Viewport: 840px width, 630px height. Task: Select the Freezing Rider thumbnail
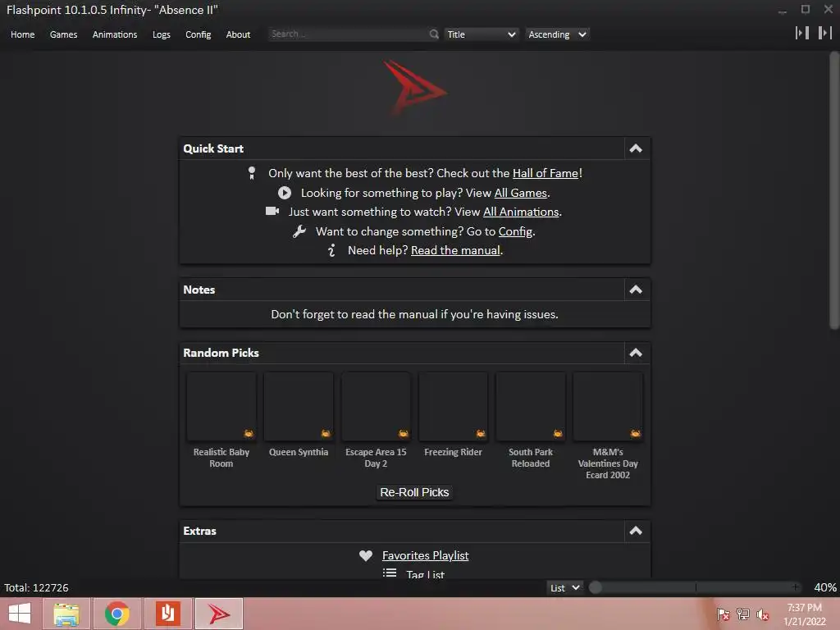click(453, 407)
